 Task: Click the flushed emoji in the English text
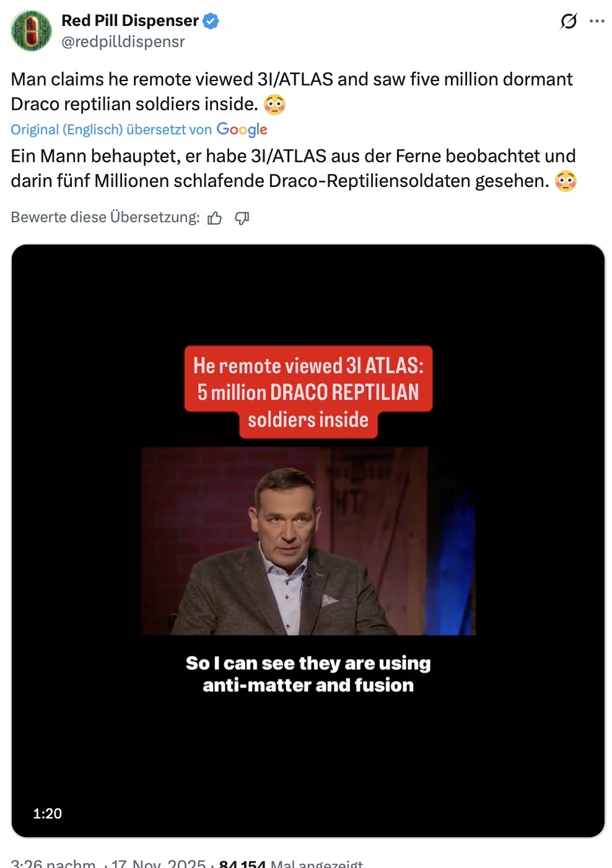pos(274,105)
